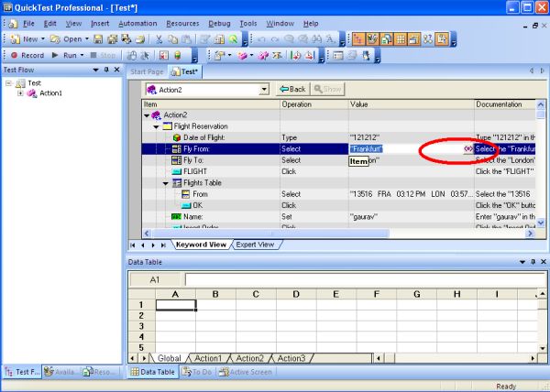The width and height of the screenshot is (550, 392).
Task: Click the Start Transaction clock icon
Action: pos(296,55)
